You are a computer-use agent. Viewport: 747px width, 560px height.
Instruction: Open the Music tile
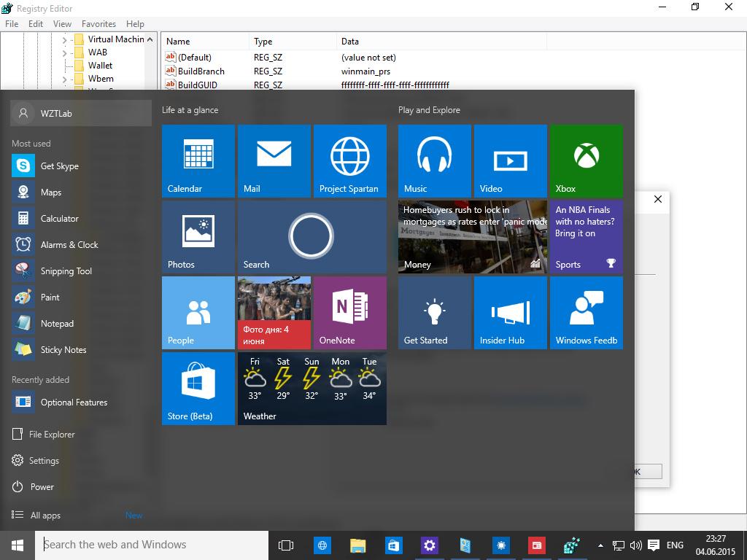(x=435, y=161)
